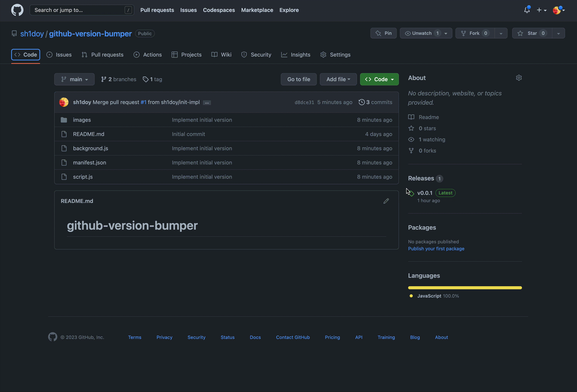Expand the Add file dropdown
The height and width of the screenshot is (392, 577).
338,79
